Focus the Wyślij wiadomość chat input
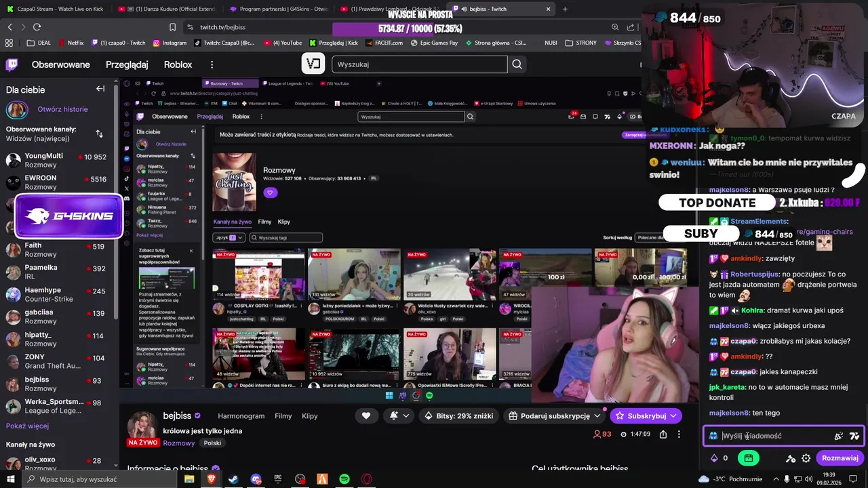Screen dimensions: 868x488 [784, 436]
